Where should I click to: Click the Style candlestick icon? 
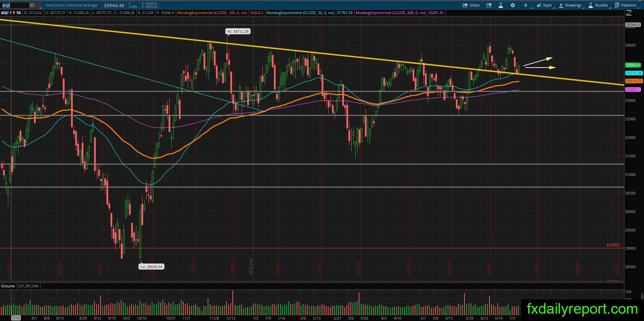tap(539, 5)
